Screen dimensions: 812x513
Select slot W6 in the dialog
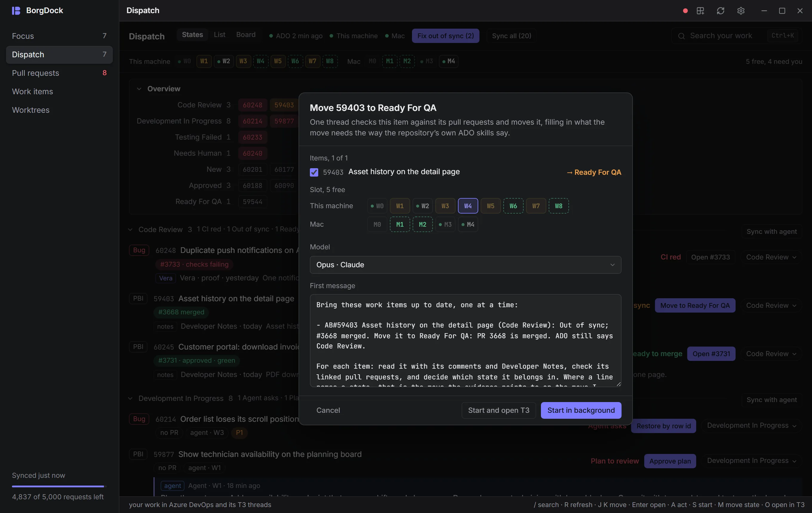coord(513,206)
